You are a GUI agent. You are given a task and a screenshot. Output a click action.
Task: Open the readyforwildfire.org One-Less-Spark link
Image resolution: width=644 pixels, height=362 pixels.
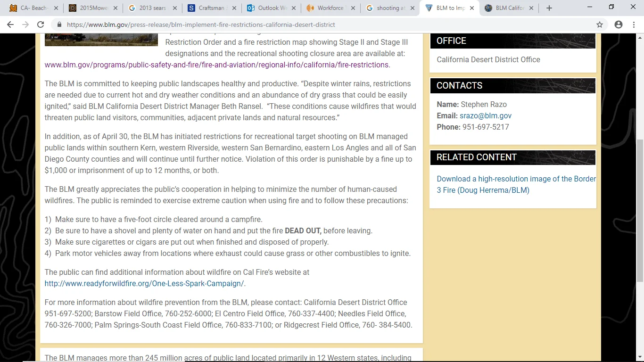pos(144,283)
